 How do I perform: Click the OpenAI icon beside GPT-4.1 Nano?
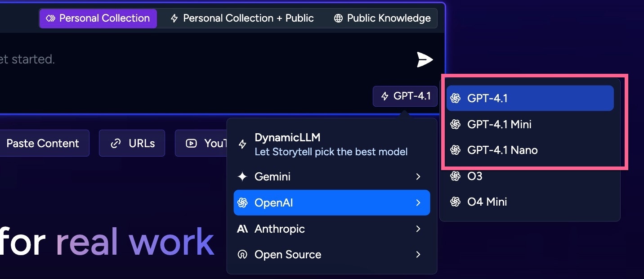point(456,150)
